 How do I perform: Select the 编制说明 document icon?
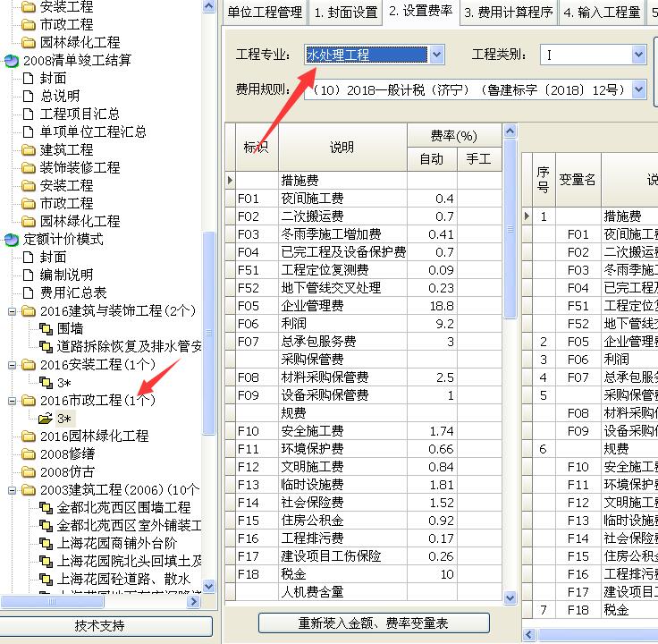(28, 275)
